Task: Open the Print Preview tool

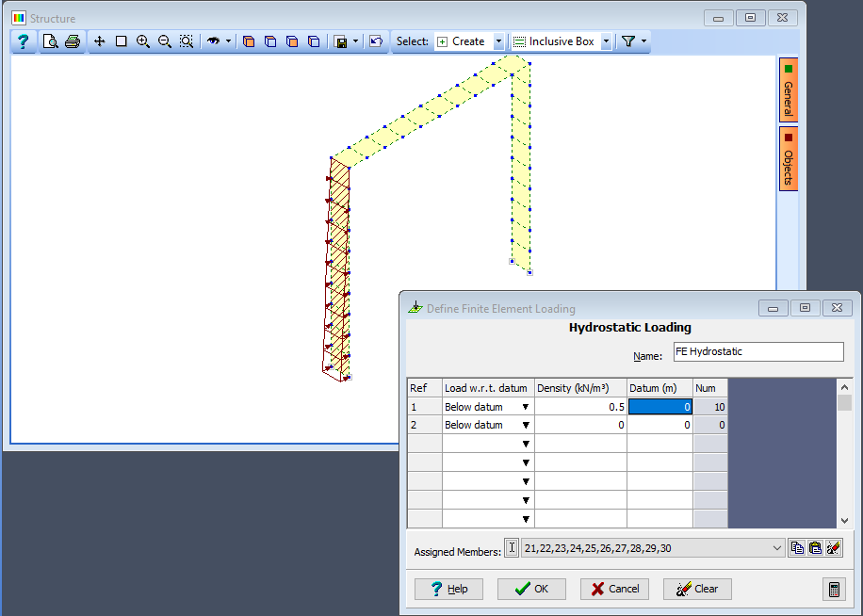Action: 49,41
